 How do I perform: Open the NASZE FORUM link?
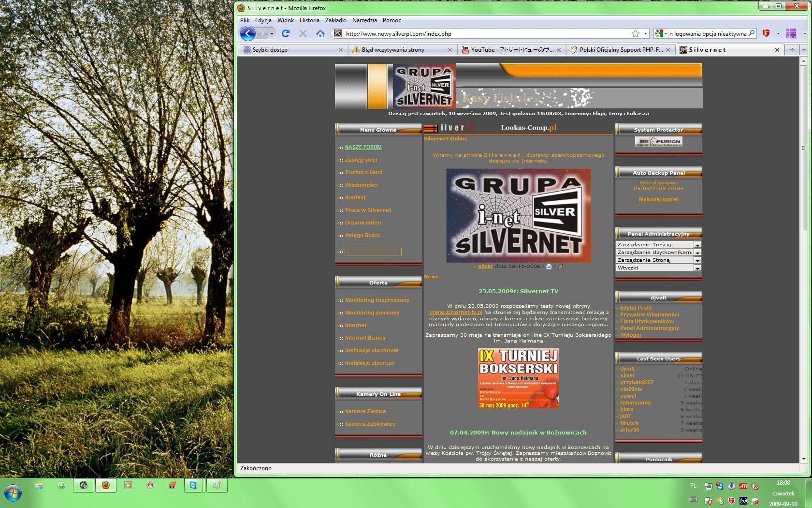point(363,147)
